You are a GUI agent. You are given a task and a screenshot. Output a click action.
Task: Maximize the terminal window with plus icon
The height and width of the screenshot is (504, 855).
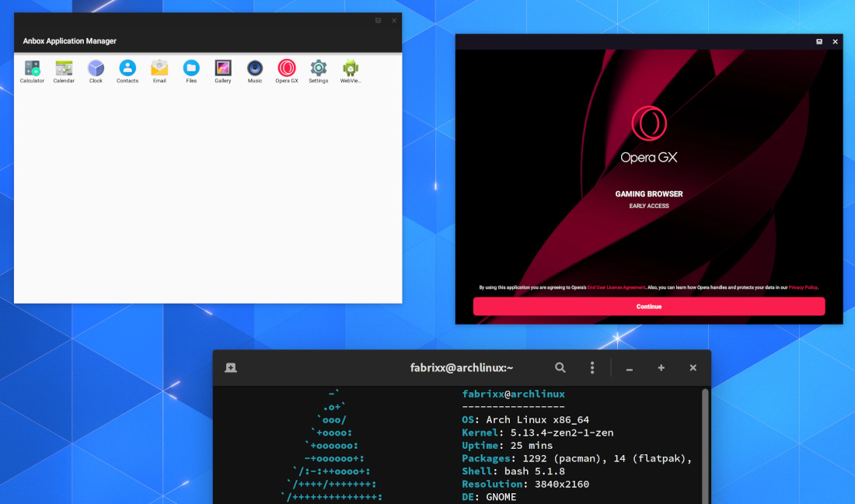[661, 368]
